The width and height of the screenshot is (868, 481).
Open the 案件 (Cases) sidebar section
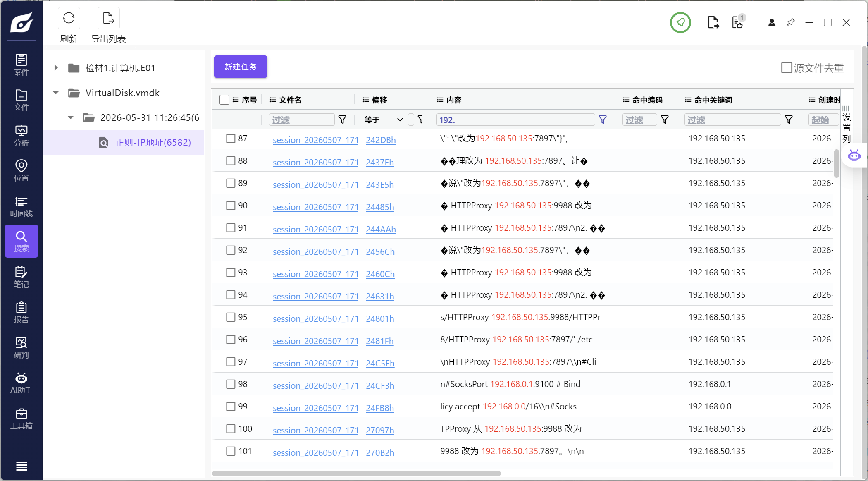(21, 65)
